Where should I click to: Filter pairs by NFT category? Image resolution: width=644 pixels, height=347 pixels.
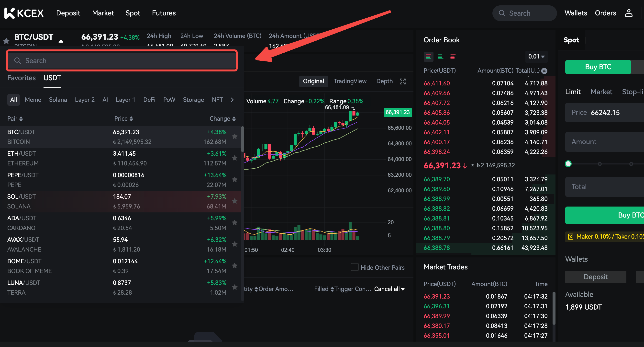pyautogui.click(x=217, y=100)
